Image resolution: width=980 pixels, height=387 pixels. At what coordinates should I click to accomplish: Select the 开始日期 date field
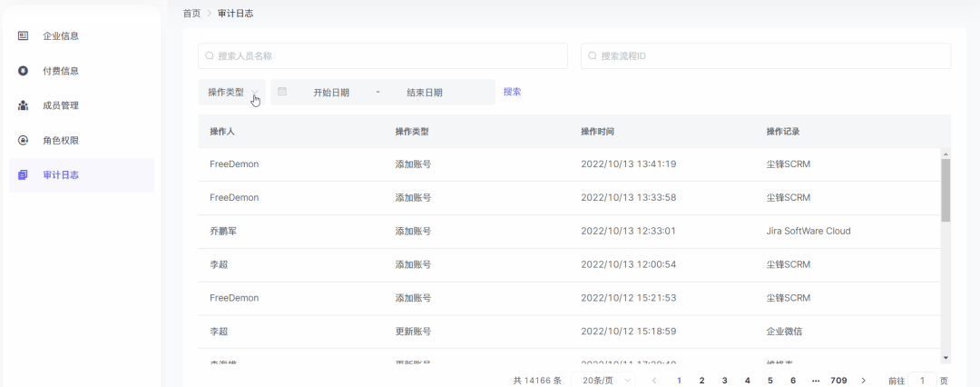(331, 93)
